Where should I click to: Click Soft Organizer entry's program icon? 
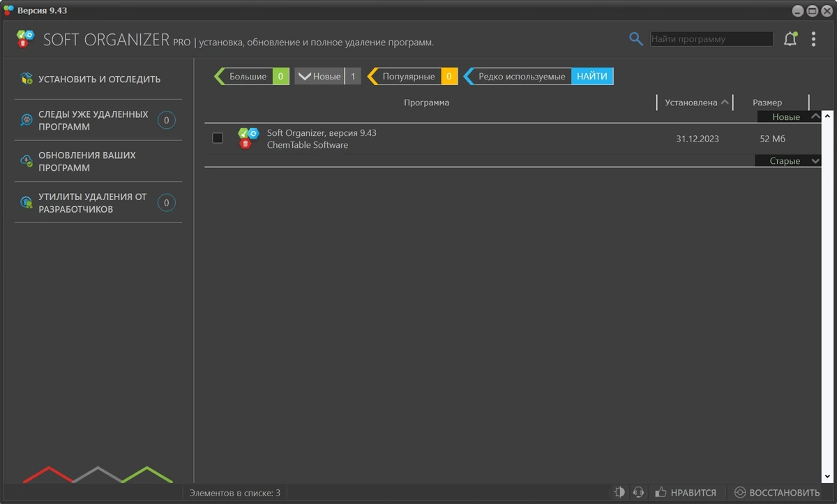point(248,138)
